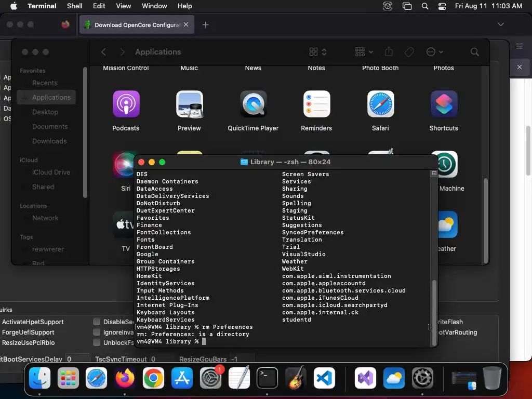Viewport: 532px width, 399px height.
Task: Open the Terminal menu in the menu bar
Action: click(x=42, y=6)
